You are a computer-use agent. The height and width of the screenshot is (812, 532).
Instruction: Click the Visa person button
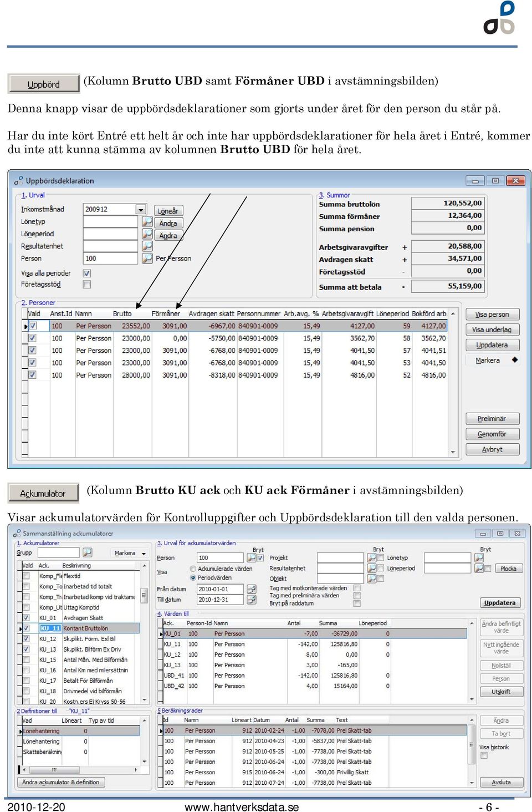tap(493, 314)
